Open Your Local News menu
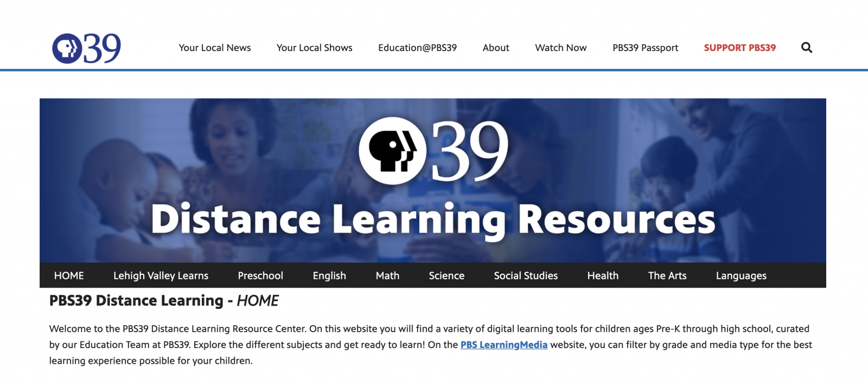 [x=215, y=48]
